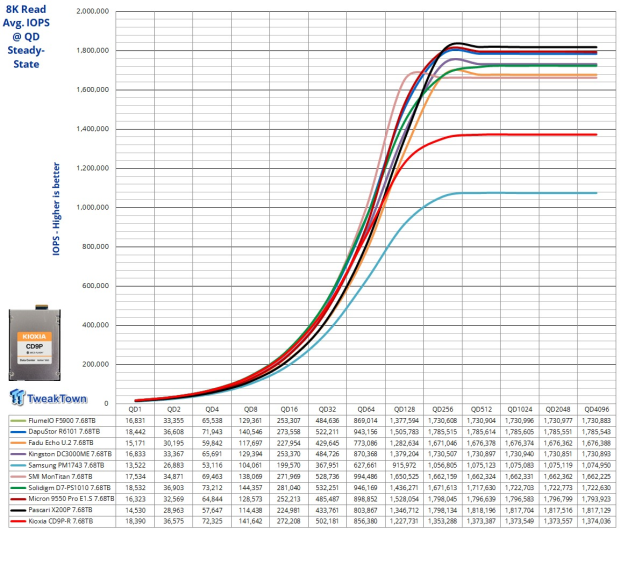Screen dimensions: 620x568
Task: Click the DapuStor QD32 value 522,211
Action: pos(327,432)
